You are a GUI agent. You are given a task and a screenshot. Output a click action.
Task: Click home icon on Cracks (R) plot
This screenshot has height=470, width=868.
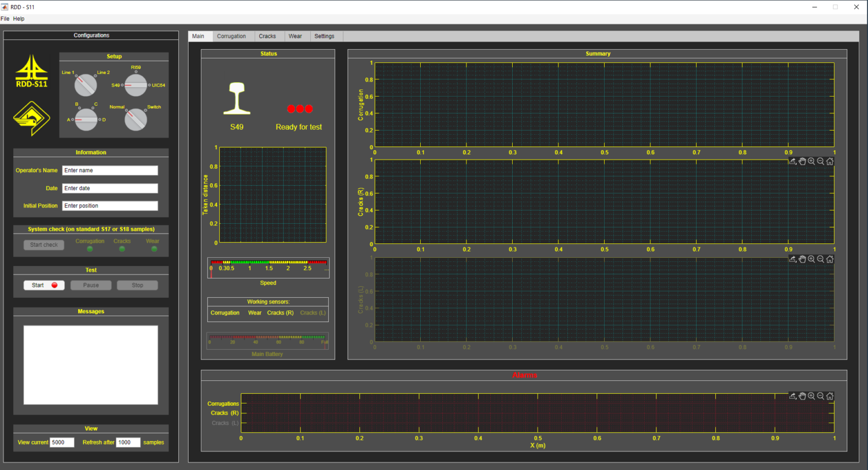pos(830,161)
